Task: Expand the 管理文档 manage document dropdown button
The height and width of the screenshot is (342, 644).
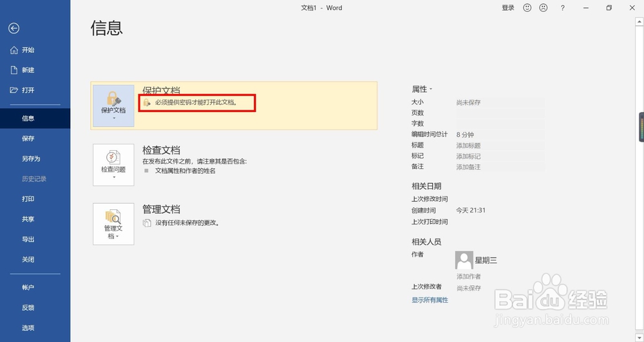Action: click(113, 223)
